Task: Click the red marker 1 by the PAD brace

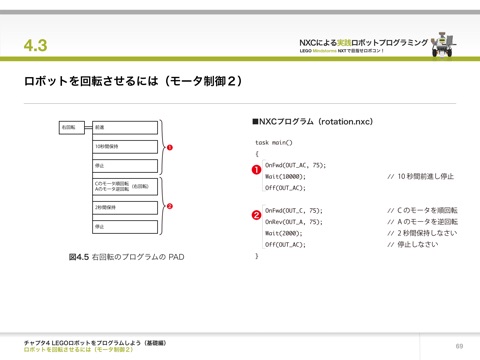Action: point(170,147)
